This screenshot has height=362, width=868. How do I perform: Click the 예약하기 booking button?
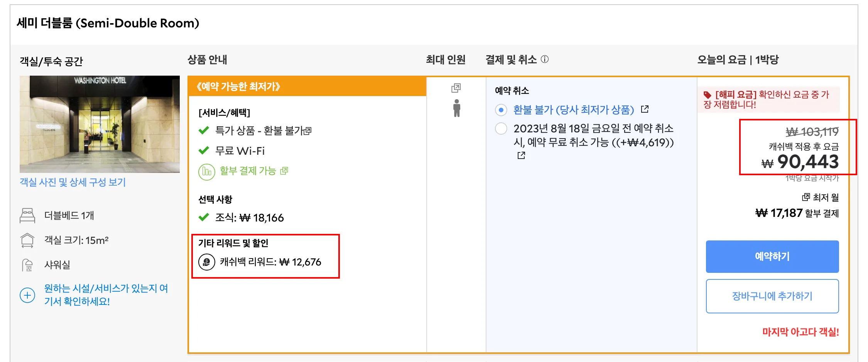772,256
